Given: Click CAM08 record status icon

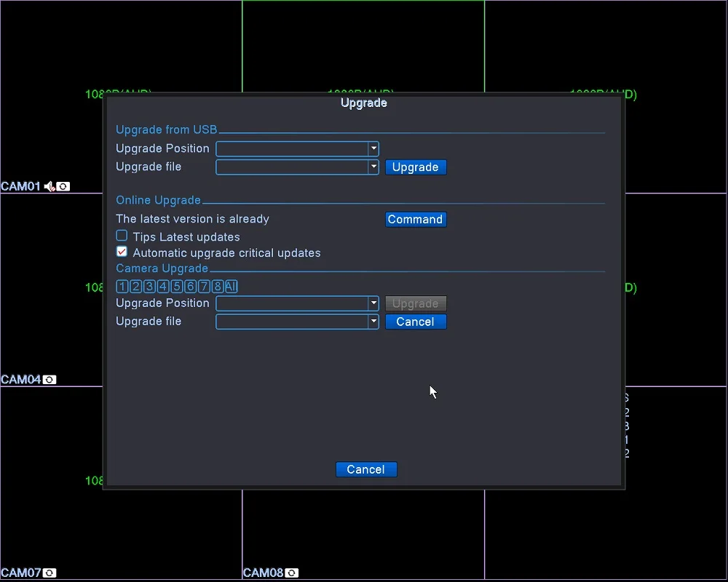Looking at the screenshot, I should (292, 573).
